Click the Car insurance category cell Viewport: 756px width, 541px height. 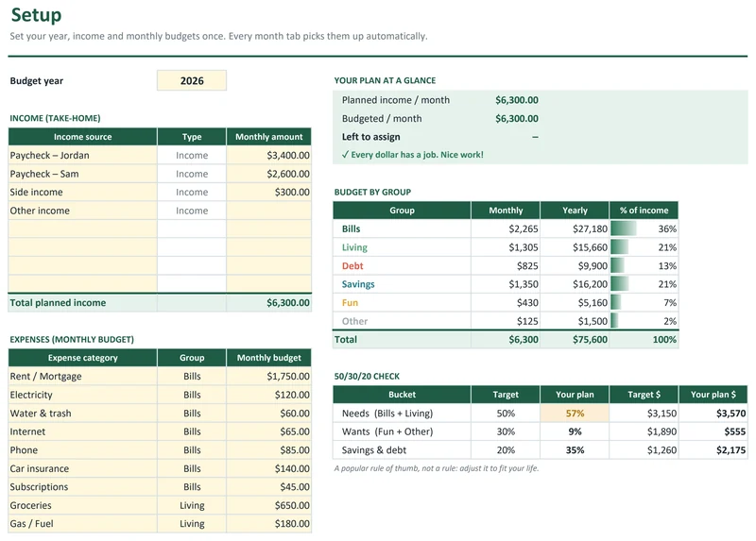(x=82, y=468)
